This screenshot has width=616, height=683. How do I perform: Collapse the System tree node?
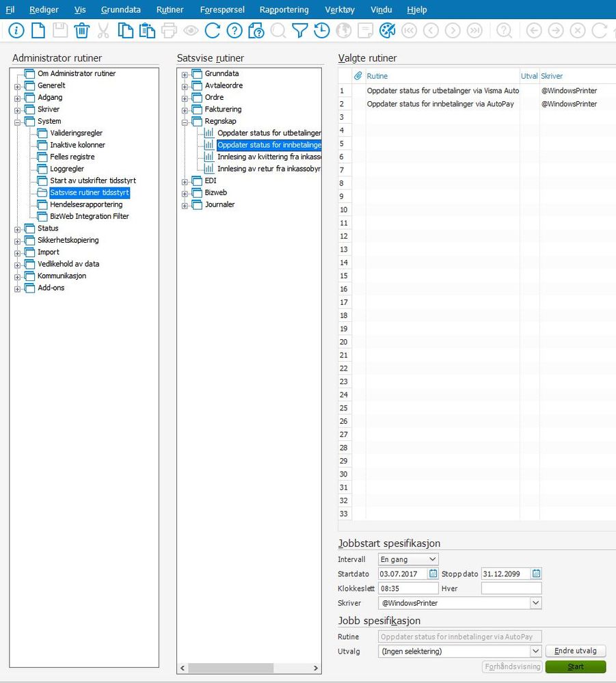click(17, 122)
